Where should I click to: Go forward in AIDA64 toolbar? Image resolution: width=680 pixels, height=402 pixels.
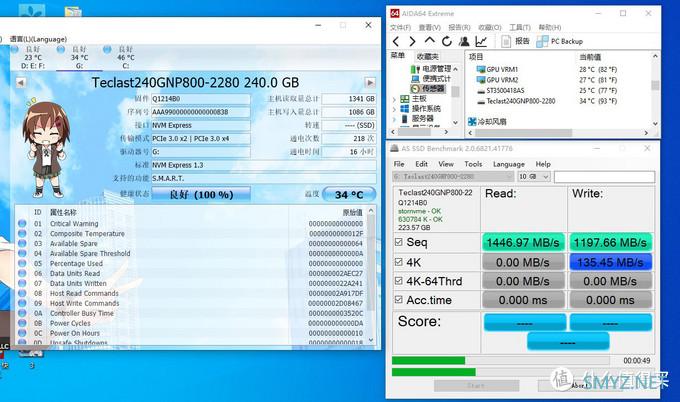point(412,41)
